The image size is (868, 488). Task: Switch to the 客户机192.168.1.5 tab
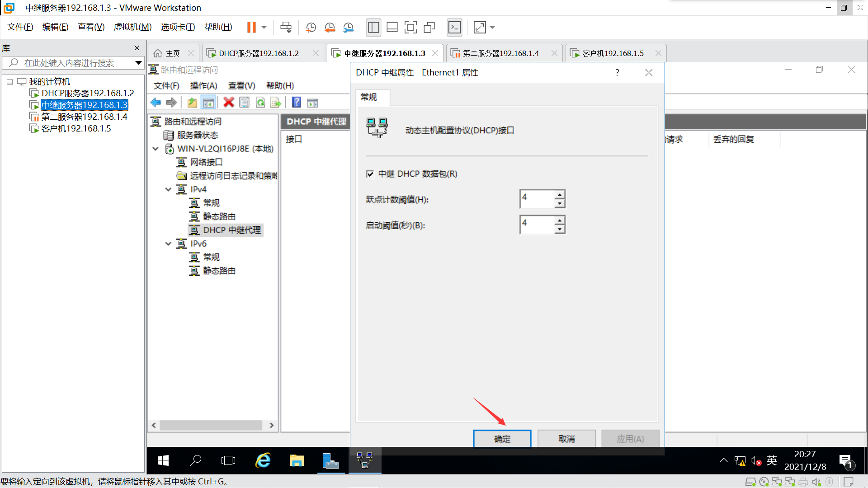613,53
